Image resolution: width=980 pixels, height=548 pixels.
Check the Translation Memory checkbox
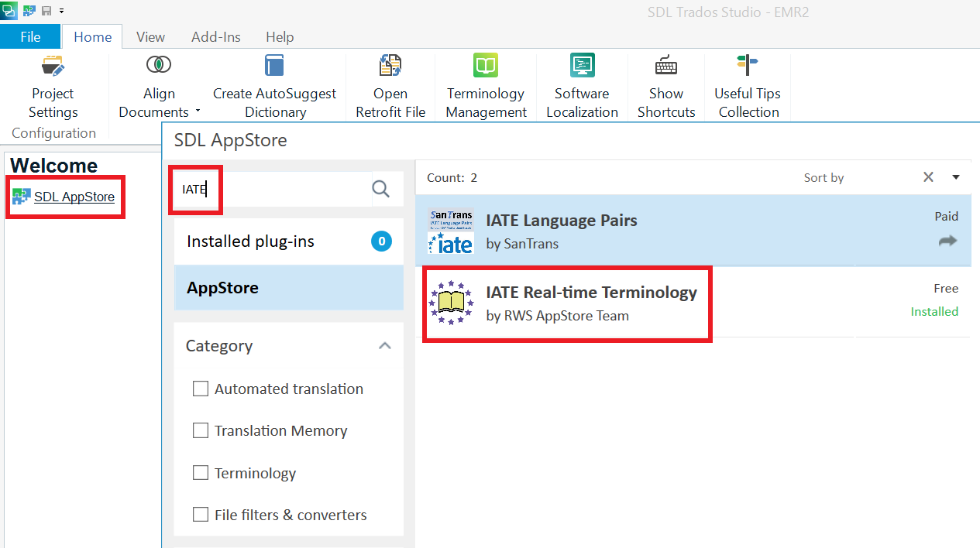201,430
